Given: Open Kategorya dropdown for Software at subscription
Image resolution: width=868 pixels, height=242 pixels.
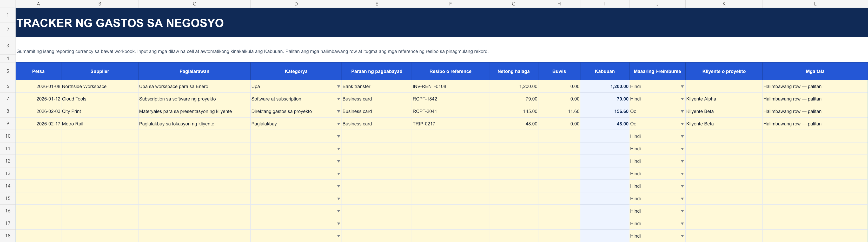Looking at the screenshot, I should 338,99.
